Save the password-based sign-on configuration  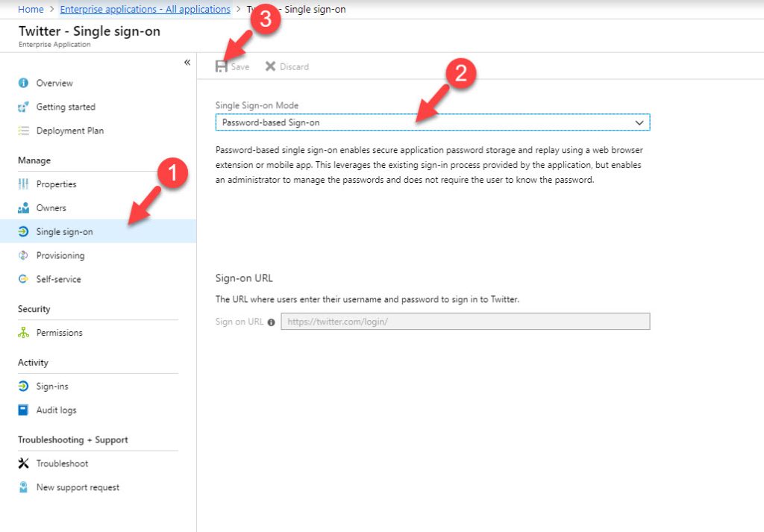(x=232, y=66)
